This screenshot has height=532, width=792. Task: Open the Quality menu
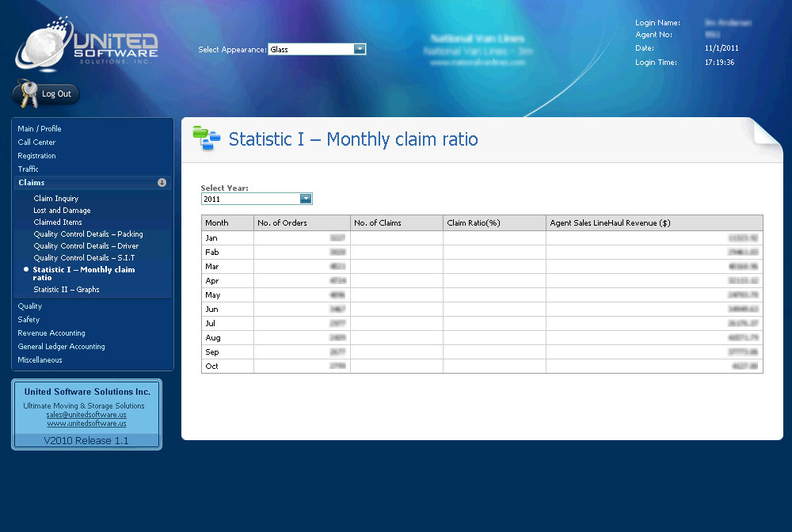(x=30, y=306)
